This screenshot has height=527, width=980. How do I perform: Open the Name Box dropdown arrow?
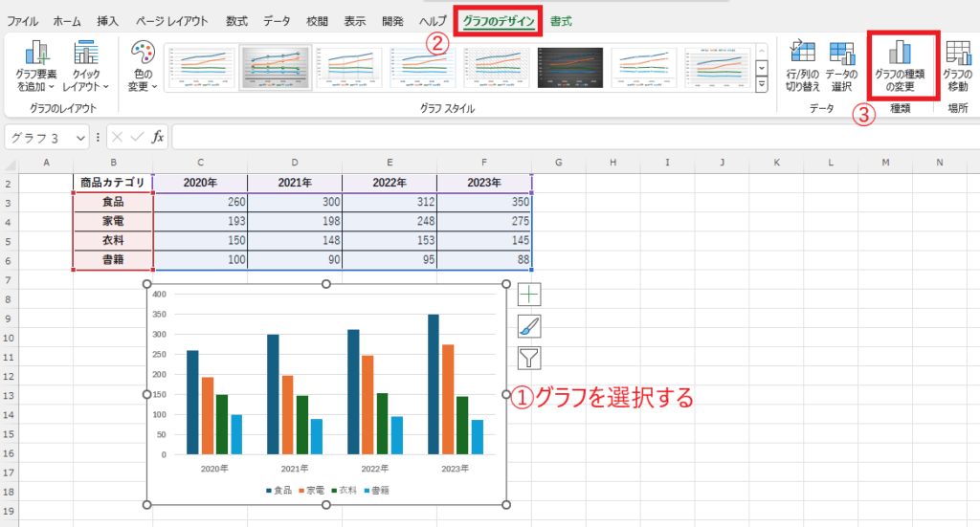80,138
